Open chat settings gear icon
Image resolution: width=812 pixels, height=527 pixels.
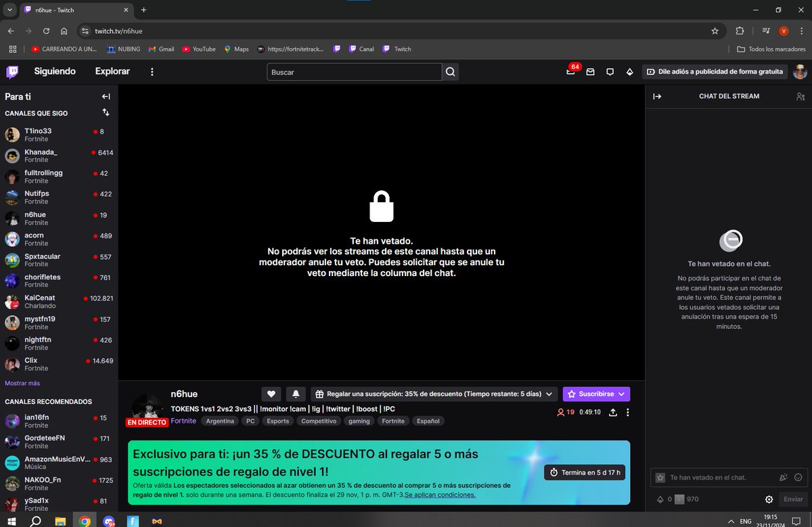[x=769, y=499]
